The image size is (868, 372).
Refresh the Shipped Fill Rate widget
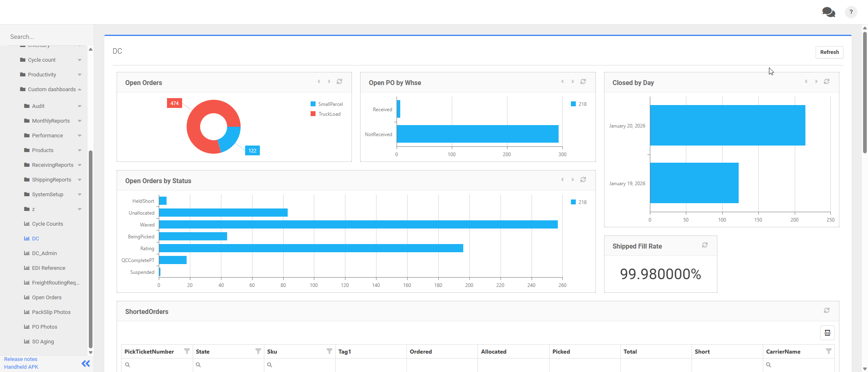(704, 245)
